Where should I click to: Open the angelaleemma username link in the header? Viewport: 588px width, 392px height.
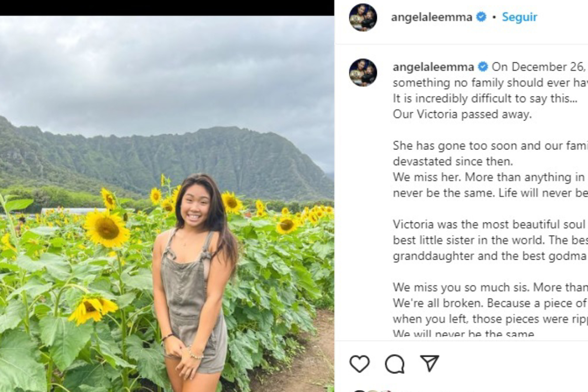pos(432,17)
